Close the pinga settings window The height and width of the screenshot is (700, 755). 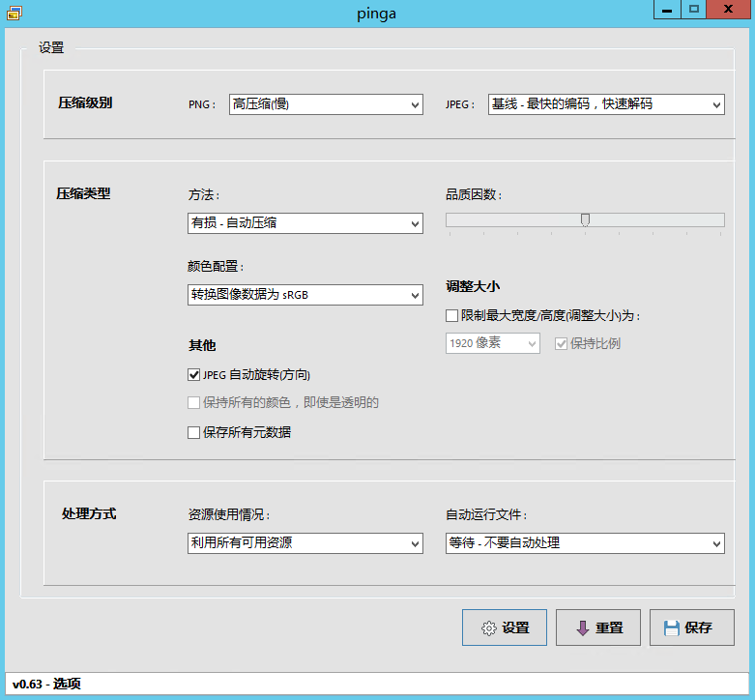730,10
